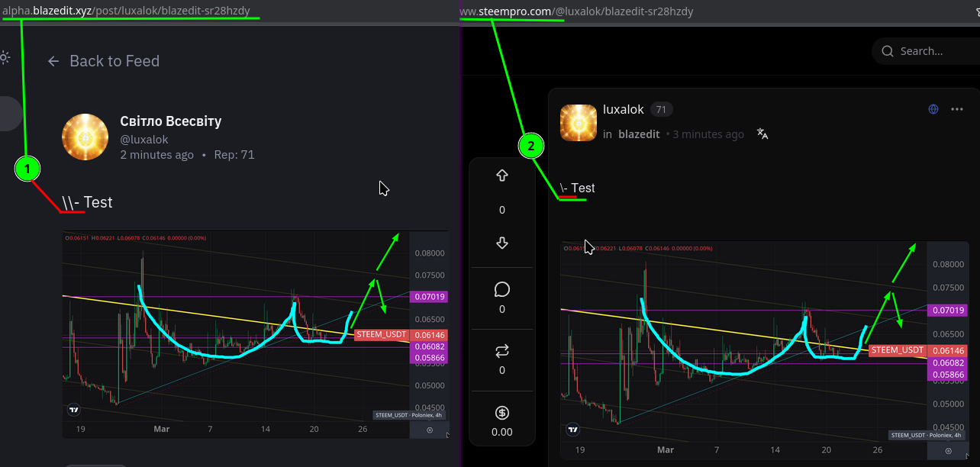Click the Back to Feed link
Screen dimensions: 980x467
104,61
